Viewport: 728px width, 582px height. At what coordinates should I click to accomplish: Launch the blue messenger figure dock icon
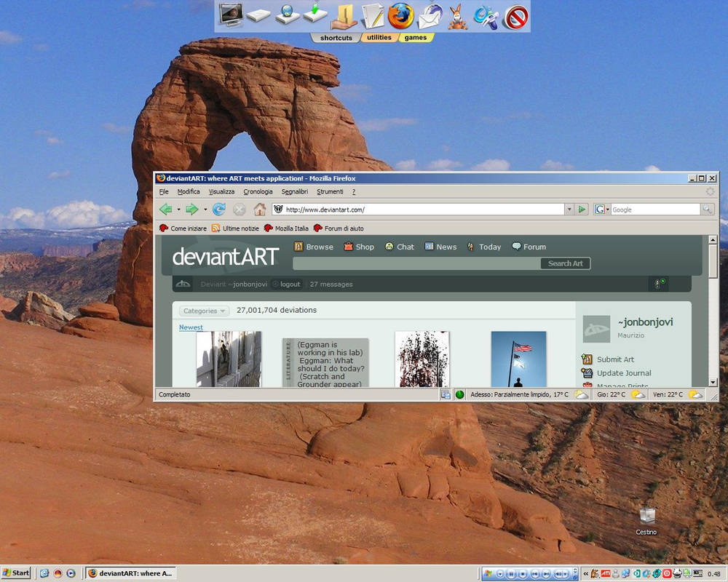coord(486,17)
